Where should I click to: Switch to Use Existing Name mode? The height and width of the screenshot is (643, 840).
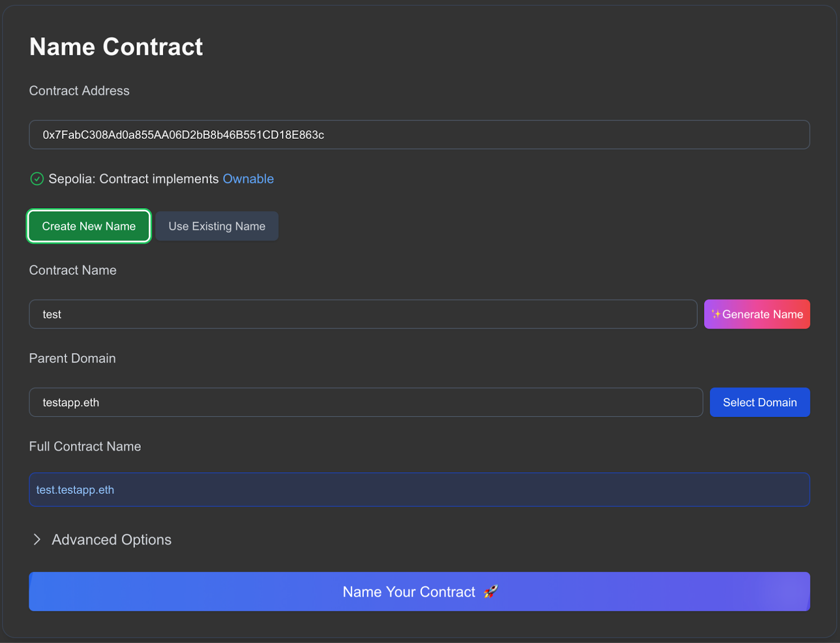(x=217, y=226)
